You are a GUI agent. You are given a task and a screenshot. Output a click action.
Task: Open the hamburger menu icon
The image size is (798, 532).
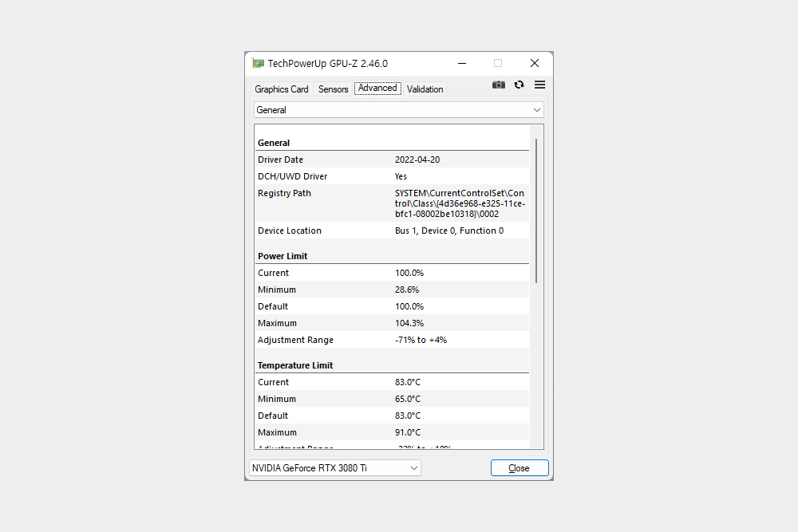pyautogui.click(x=539, y=85)
